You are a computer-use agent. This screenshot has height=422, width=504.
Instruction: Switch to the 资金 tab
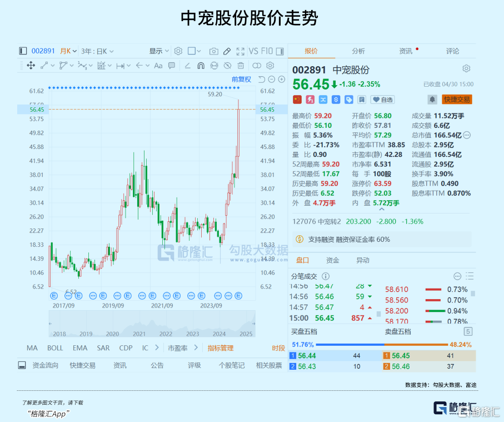point(333,260)
